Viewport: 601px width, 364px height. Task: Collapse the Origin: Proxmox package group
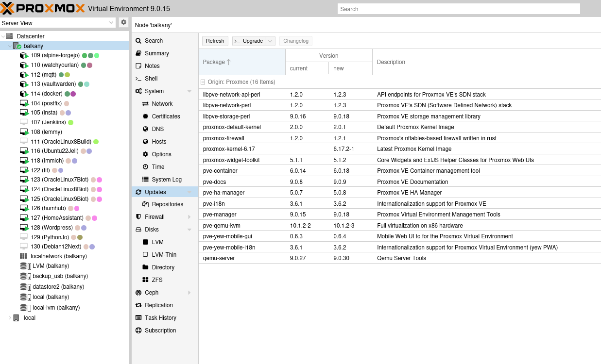point(203,82)
